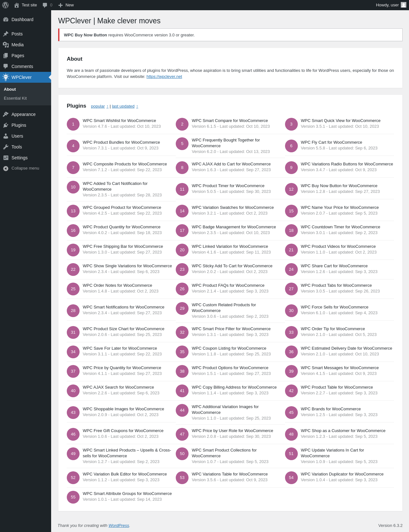Click the Posts pushpin icon
The width and height of the screenshot is (409, 532).
click(x=6, y=34)
